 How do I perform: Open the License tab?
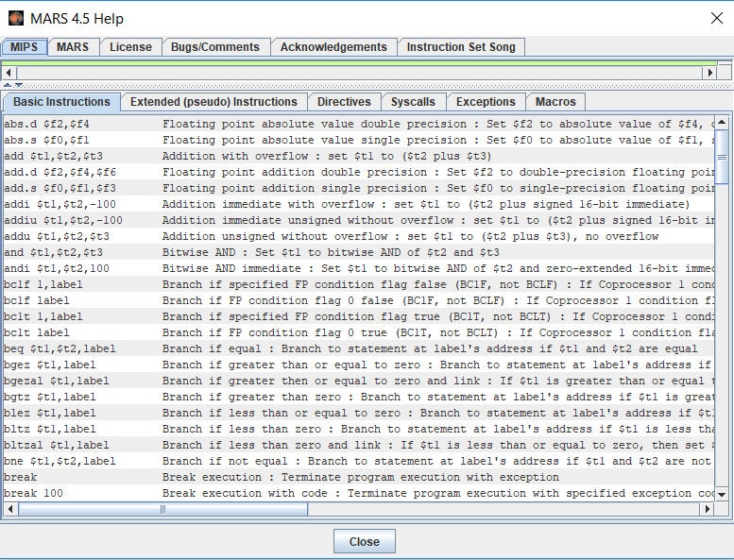point(130,47)
